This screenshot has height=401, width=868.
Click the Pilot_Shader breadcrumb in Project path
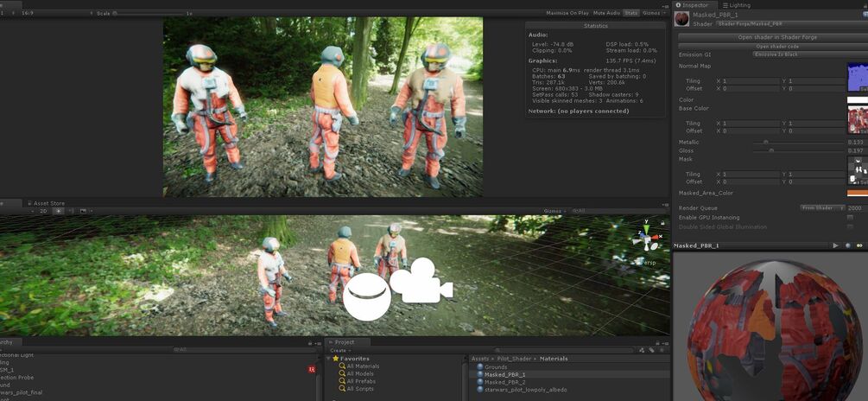514,359
